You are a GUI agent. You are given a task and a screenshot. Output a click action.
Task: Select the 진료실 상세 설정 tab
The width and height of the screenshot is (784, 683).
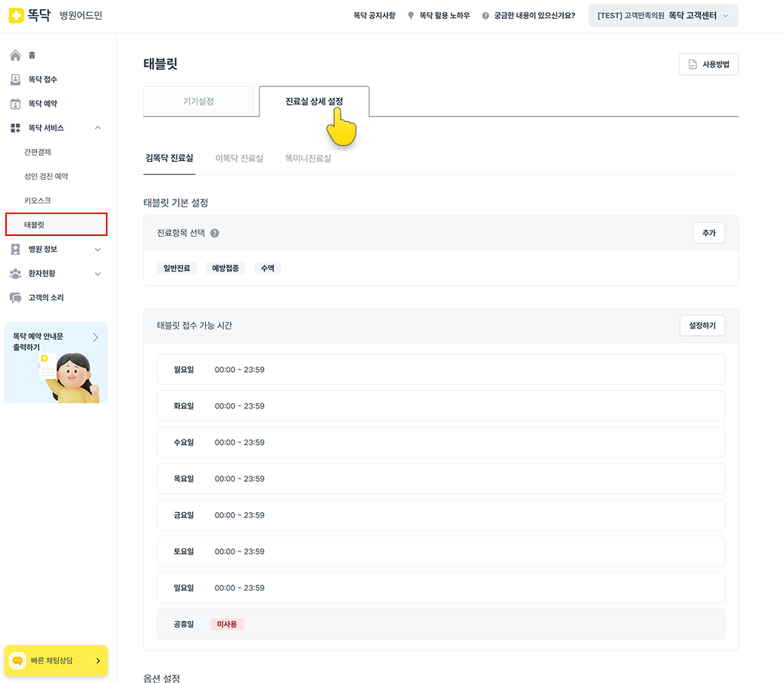click(314, 101)
